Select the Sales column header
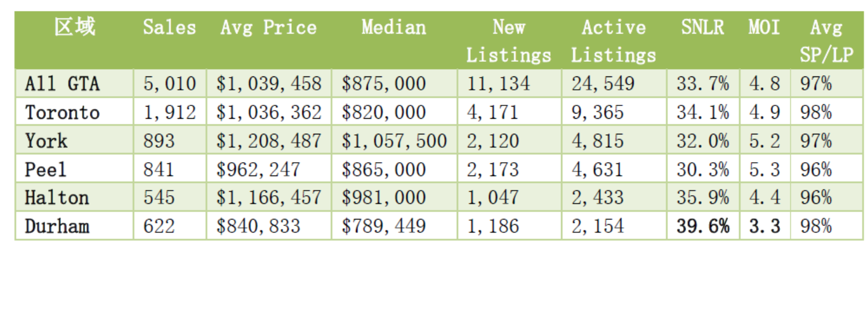The height and width of the screenshot is (319, 868). click(x=170, y=27)
